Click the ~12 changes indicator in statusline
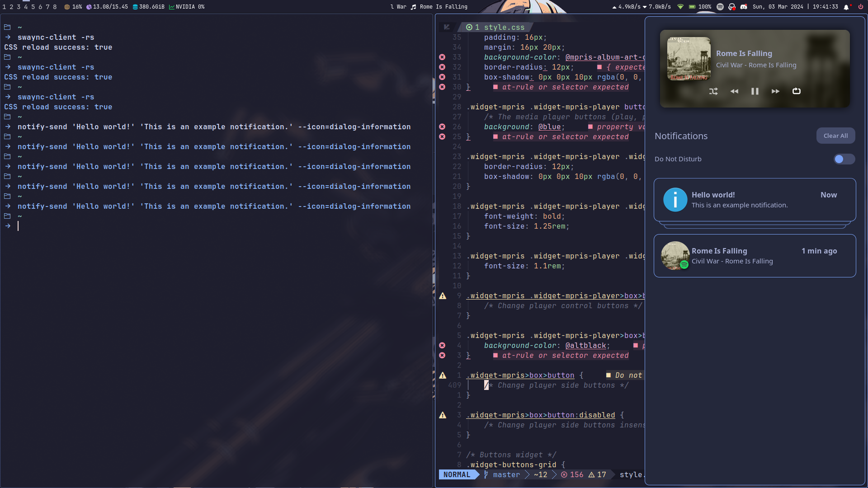This screenshot has width=868, height=488. tap(540, 474)
